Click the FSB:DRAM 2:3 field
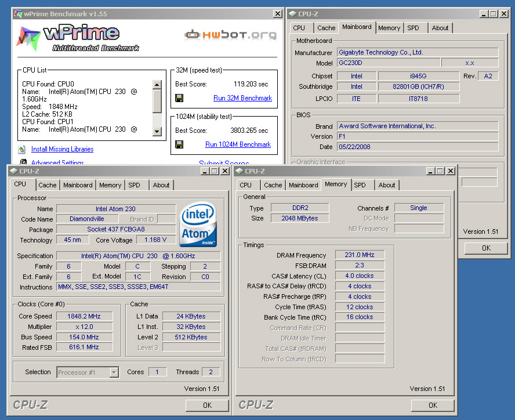This screenshot has height=420, width=515. [x=360, y=265]
